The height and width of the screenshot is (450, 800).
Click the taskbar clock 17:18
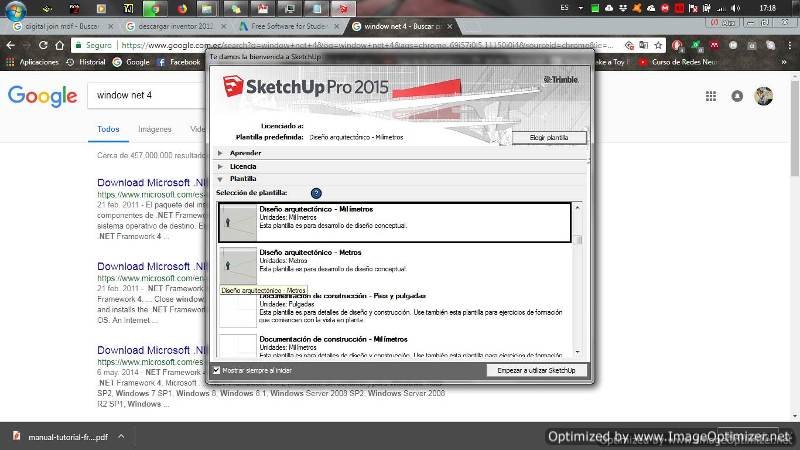click(767, 8)
